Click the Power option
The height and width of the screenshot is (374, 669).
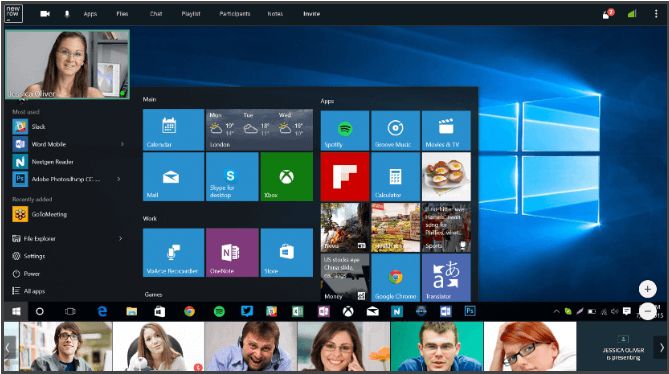click(x=26, y=274)
